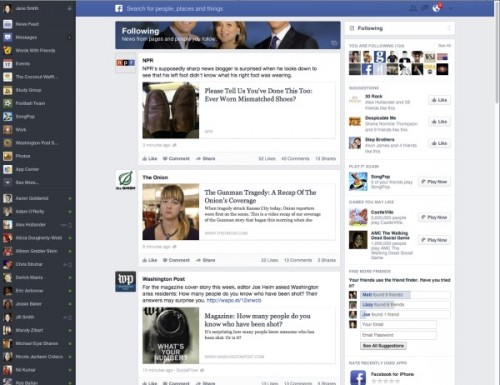Image resolution: width=500 pixels, height=385 pixels.
Task: Comment on The Onion post
Action: click(x=176, y=260)
